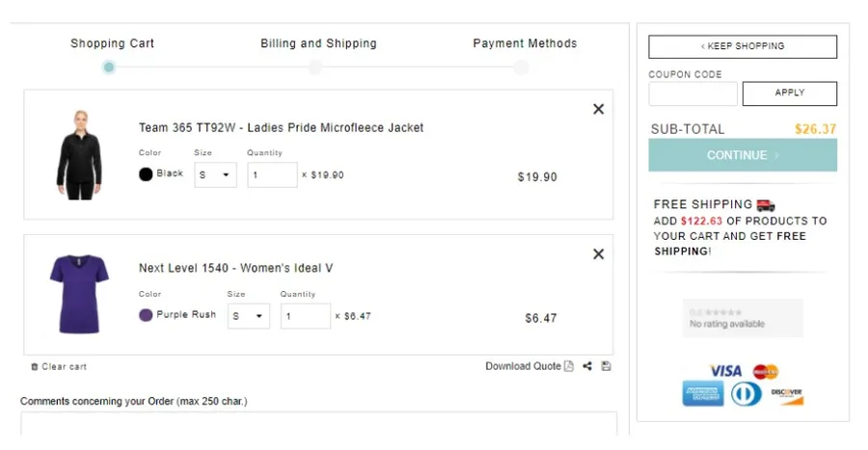This screenshot has width=868, height=450.
Task: Click the save cart floppy icon
Action: tap(606, 366)
